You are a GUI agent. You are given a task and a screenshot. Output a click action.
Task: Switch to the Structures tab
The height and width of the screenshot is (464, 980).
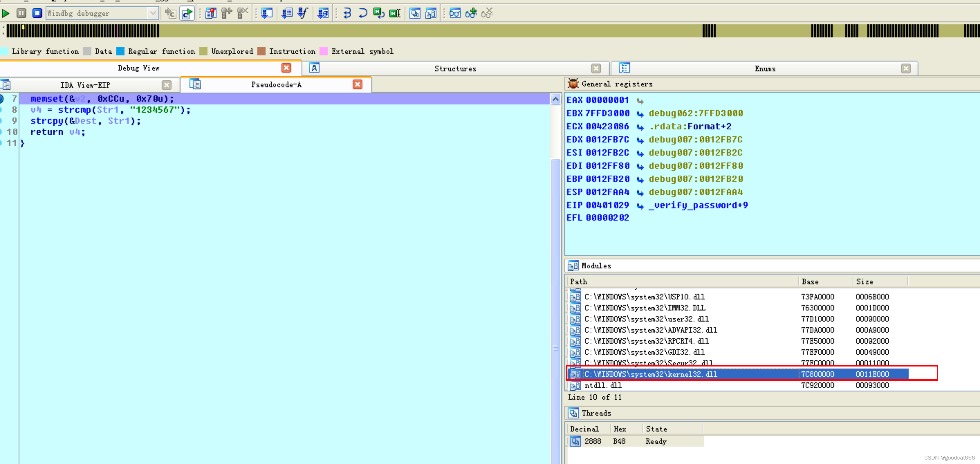coord(455,69)
